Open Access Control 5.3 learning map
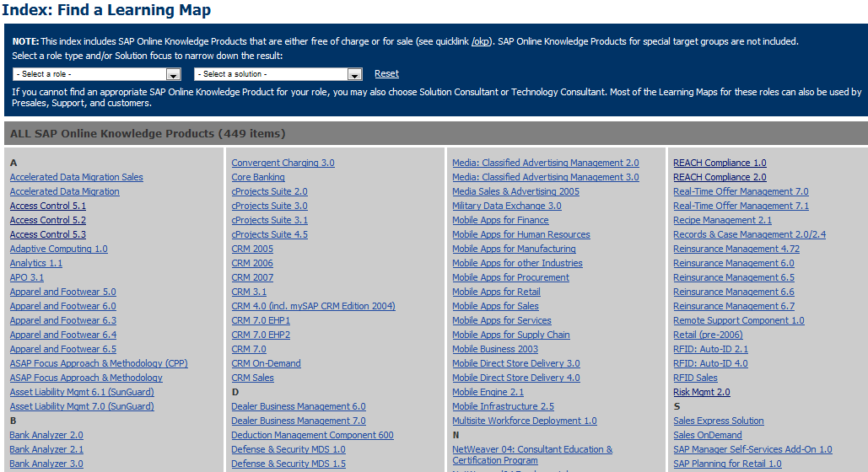The width and height of the screenshot is (868, 472). coord(48,234)
